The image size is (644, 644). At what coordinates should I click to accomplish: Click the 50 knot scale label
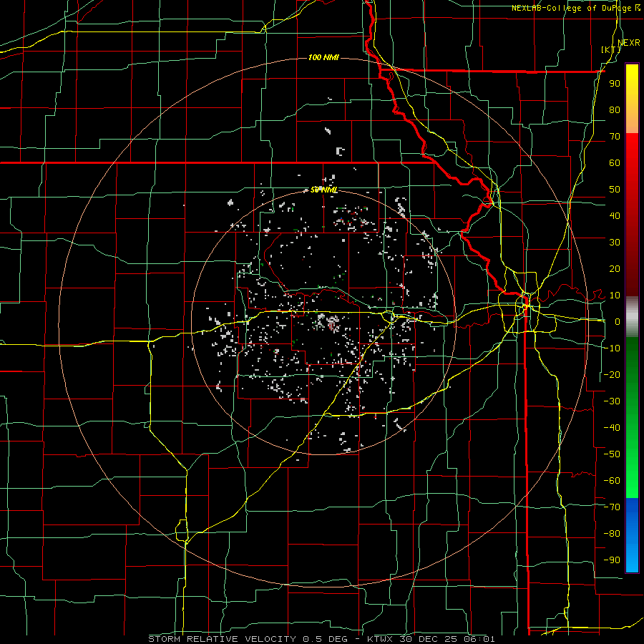615,190
